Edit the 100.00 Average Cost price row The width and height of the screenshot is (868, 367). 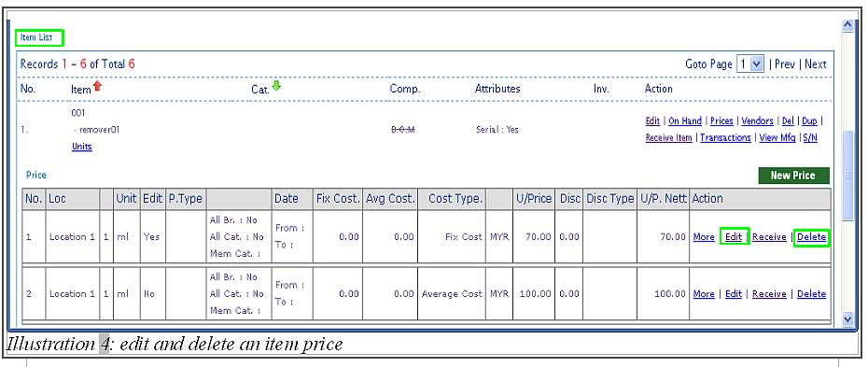(x=734, y=294)
